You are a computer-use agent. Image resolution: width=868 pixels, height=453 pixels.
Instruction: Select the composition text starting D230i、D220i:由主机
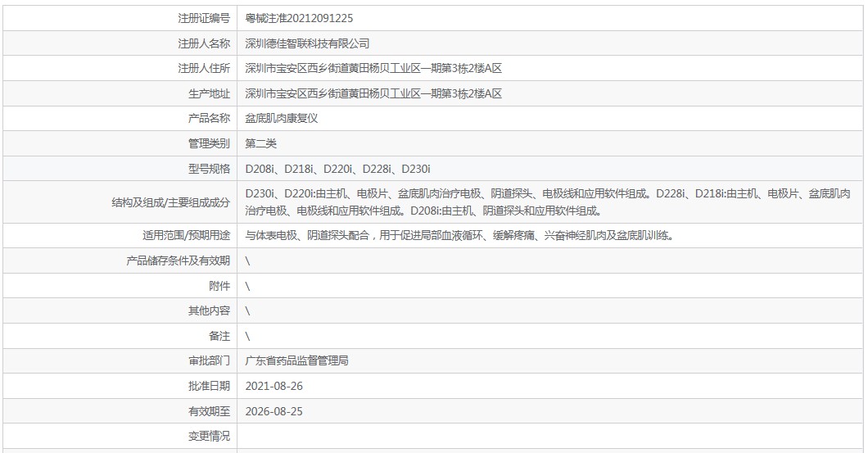(x=548, y=202)
